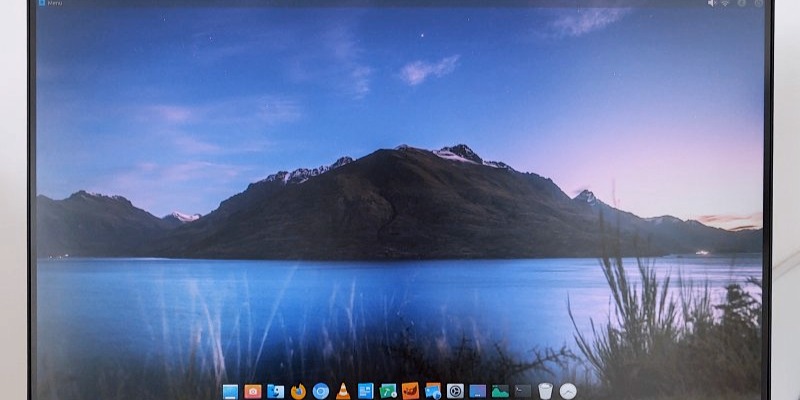Open the trash can in dock

point(545,391)
